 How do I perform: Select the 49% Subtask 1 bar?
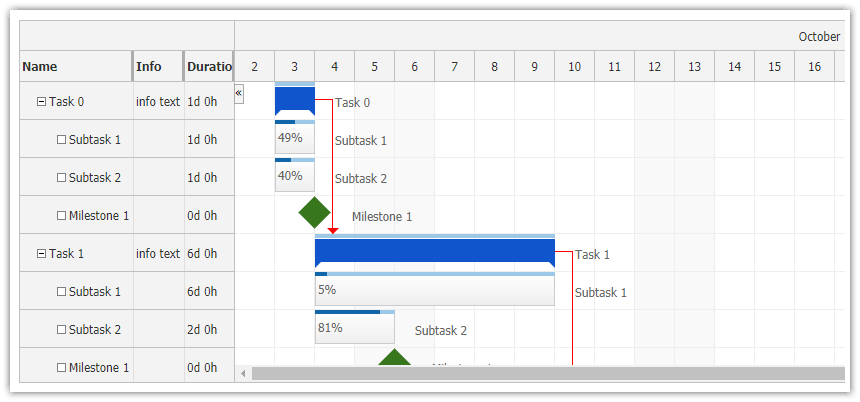point(295,137)
